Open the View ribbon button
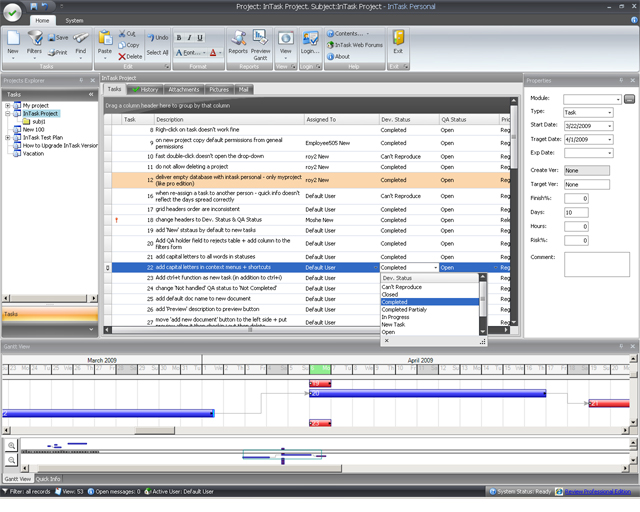Screen dimensions: 640x512 286,43
